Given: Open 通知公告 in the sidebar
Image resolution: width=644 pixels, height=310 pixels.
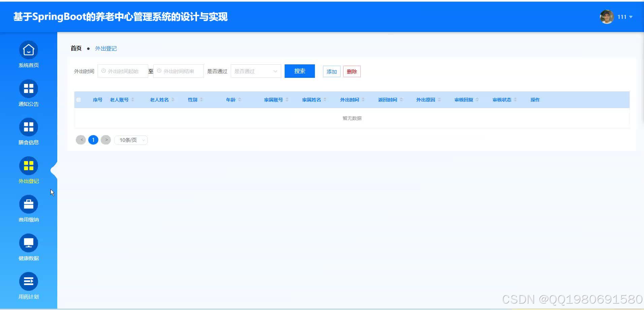Looking at the screenshot, I should click(x=28, y=93).
